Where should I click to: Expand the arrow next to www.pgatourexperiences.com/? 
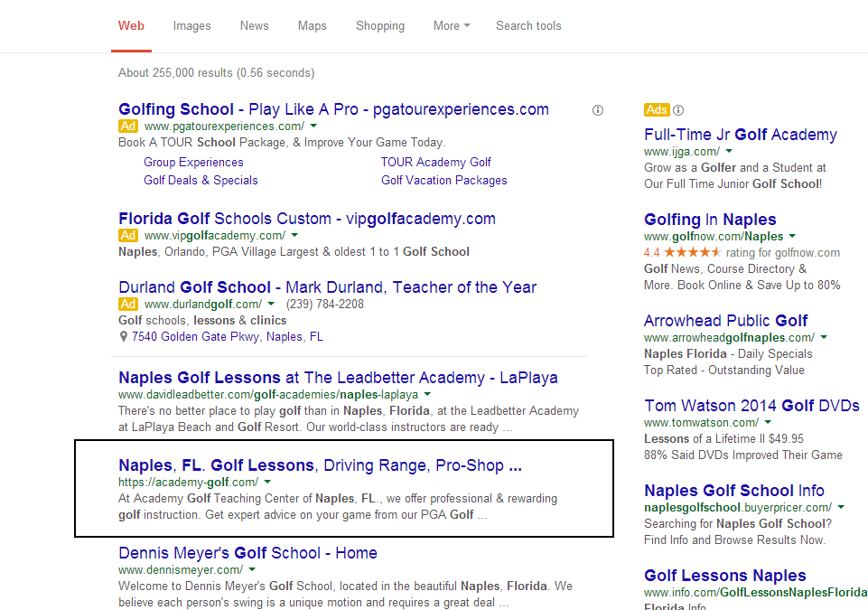pyautogui.click(x=313, y=126)
